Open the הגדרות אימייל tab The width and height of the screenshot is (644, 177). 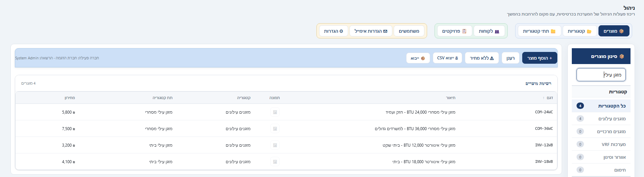click(371, 31)
